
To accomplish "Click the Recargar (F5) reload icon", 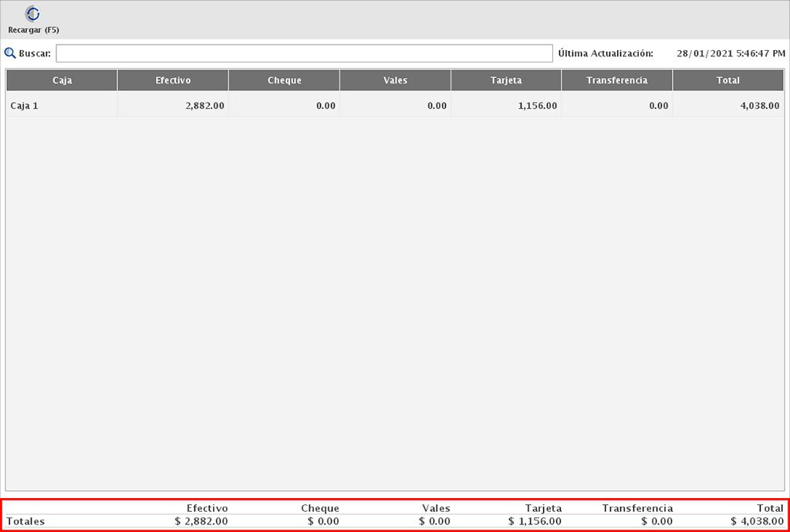I will [33, 15].
